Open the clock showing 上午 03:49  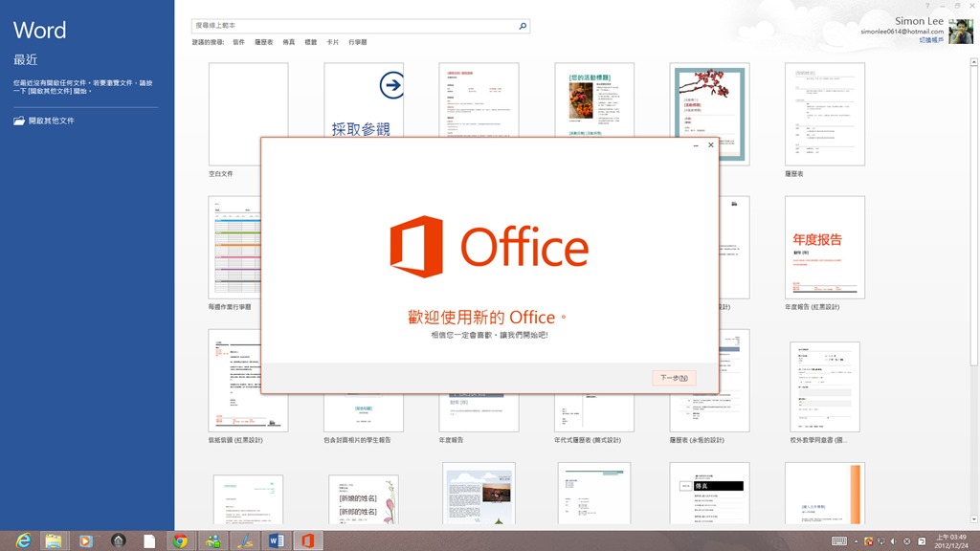pyautogui.click(x=950, y=541)
